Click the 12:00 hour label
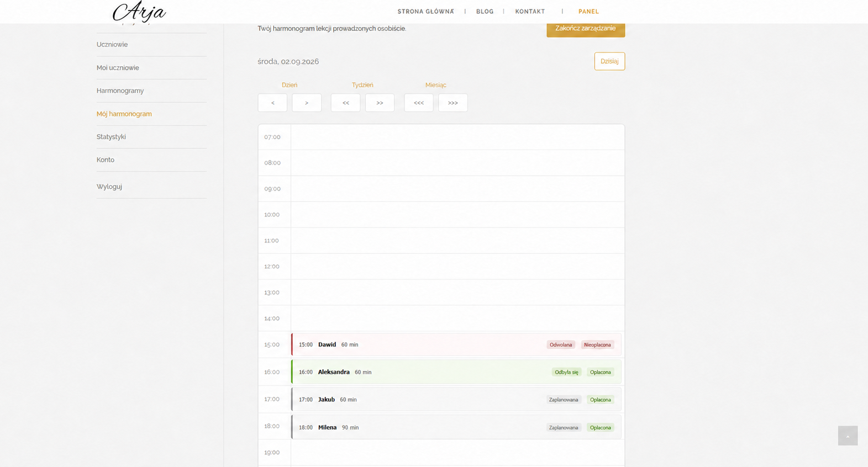This screenshot has height=467, width=868. tap(272, 267)
